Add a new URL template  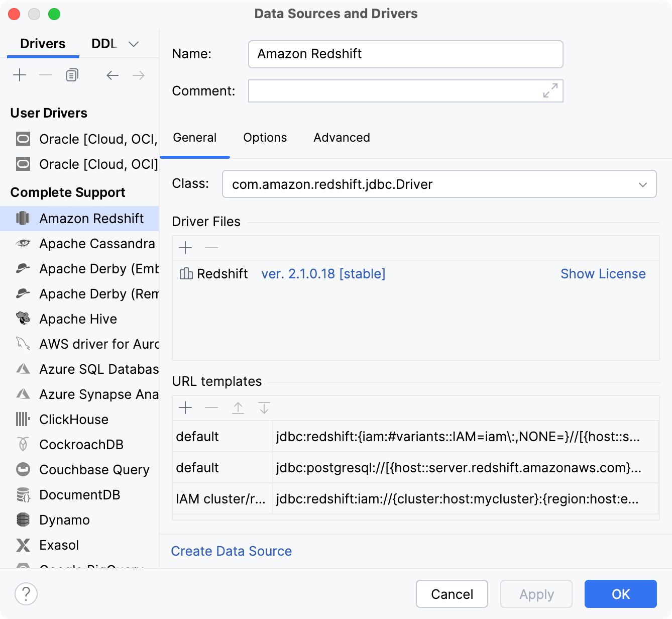tap(185, 407)
